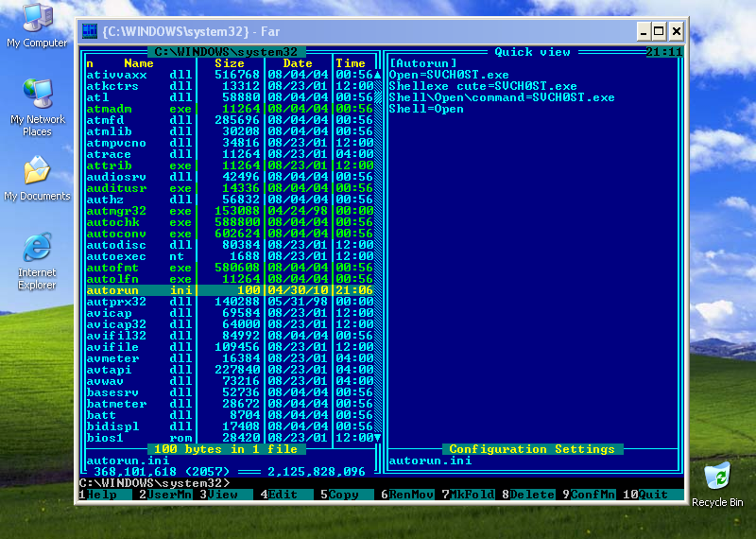Select the audiosrv dll file row
Viewport: 756px width, 539px height.
point(230,177)
